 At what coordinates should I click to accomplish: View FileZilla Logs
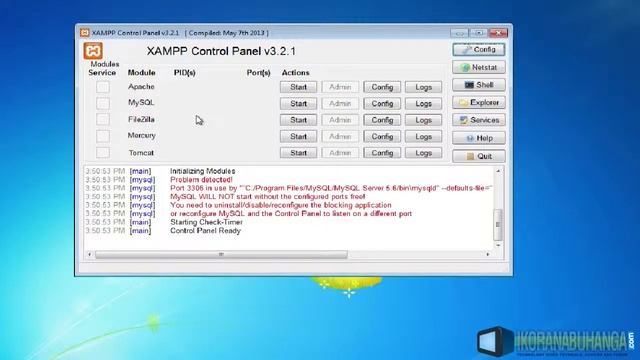(423, 120)
